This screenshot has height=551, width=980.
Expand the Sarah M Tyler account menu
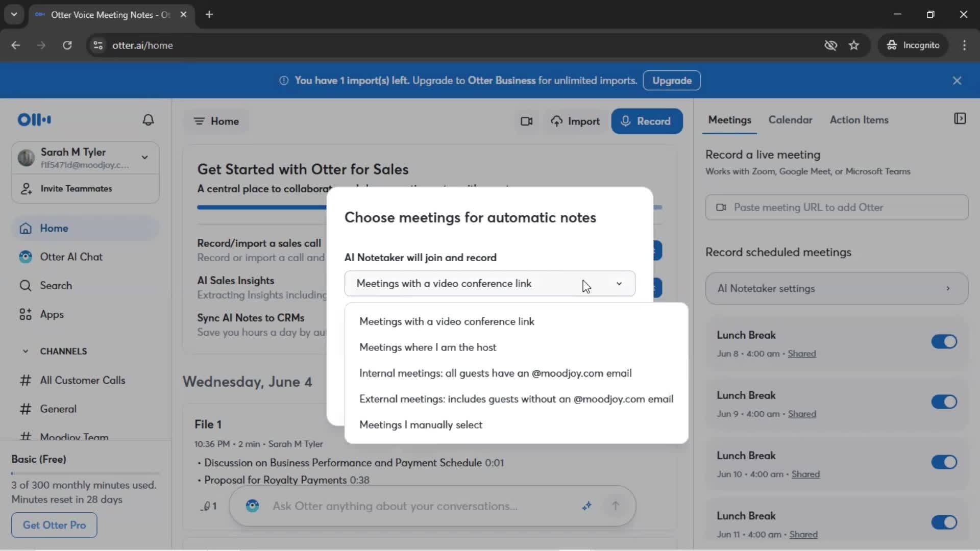click(145, 157)
